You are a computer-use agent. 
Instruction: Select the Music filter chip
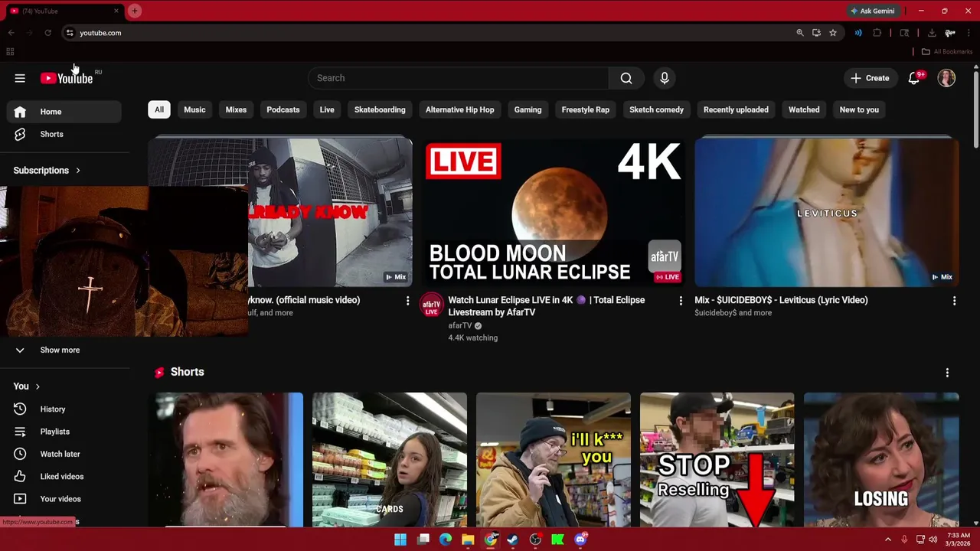pos(194,109)
